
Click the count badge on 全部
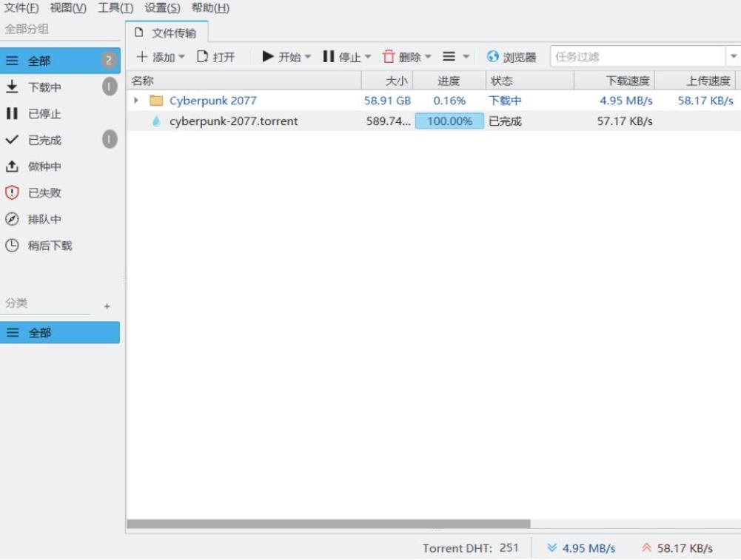click(x=109, y=61)
